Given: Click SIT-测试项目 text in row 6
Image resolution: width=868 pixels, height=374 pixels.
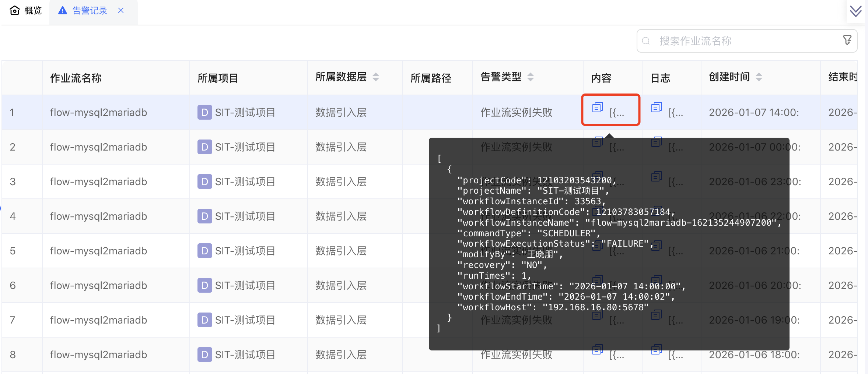Looking at the screenshot, I should point(245,285).
